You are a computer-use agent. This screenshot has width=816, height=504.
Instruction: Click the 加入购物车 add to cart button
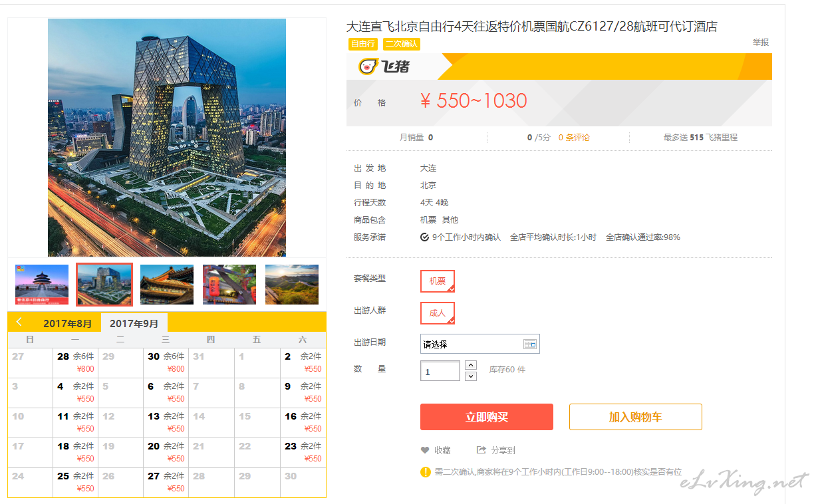(635, 417)
